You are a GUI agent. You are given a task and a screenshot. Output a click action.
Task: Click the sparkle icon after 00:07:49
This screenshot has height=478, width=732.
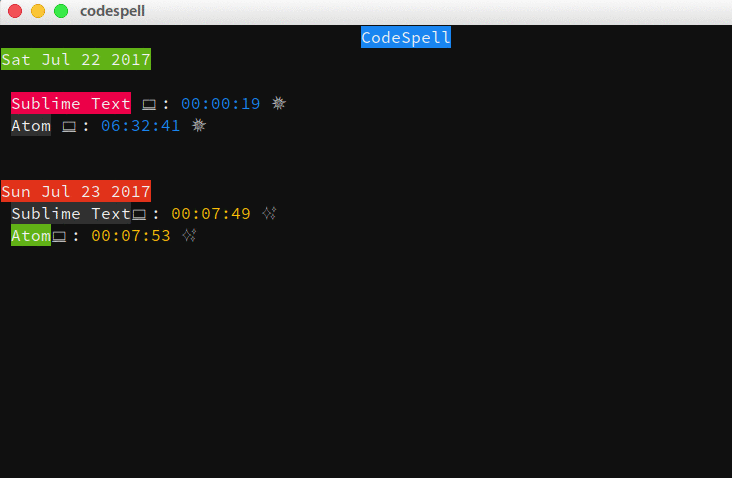click(269, 213)
